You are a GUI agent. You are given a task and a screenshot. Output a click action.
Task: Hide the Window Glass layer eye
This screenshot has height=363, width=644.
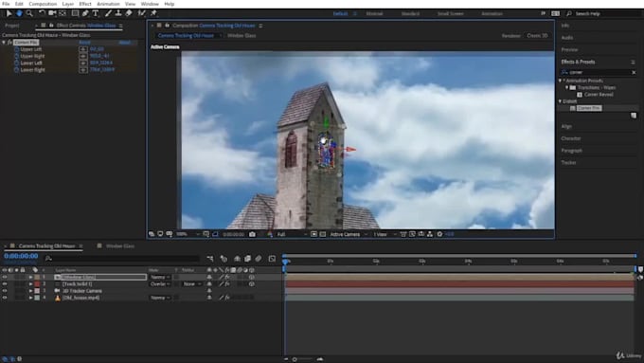click(5, 277)
